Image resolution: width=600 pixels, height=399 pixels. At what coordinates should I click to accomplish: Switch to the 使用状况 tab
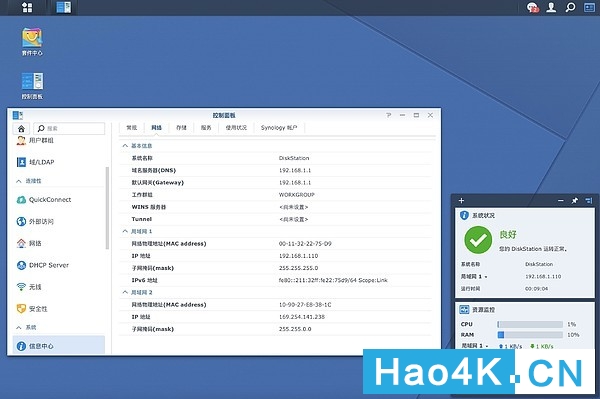tap(236, 128)
